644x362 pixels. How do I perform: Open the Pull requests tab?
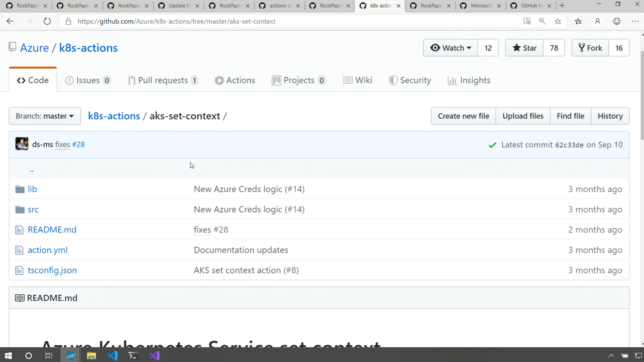163,80
